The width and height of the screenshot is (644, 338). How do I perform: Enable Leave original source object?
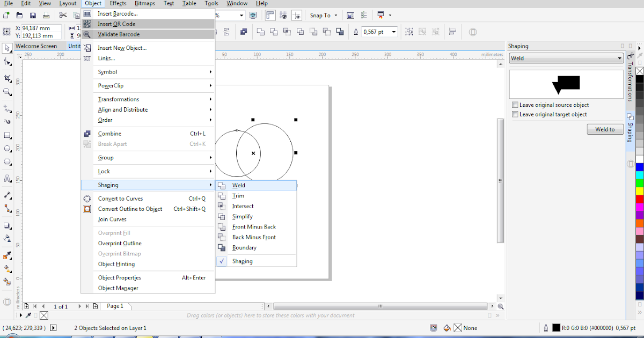515,105
